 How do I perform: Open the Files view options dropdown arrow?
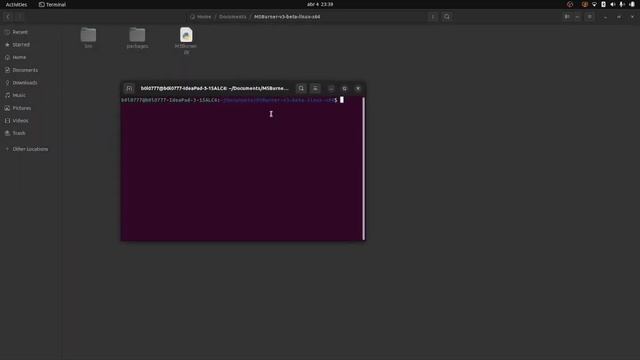tap(577, 17)
